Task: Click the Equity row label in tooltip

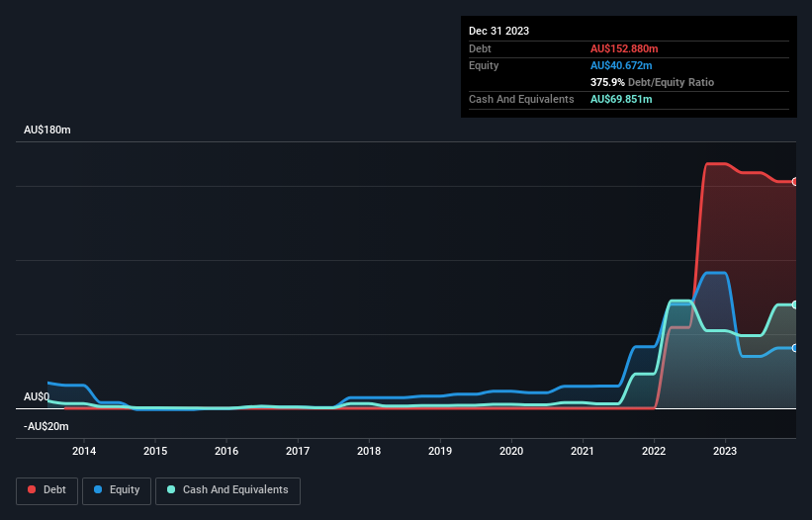Action: (484, 65)
